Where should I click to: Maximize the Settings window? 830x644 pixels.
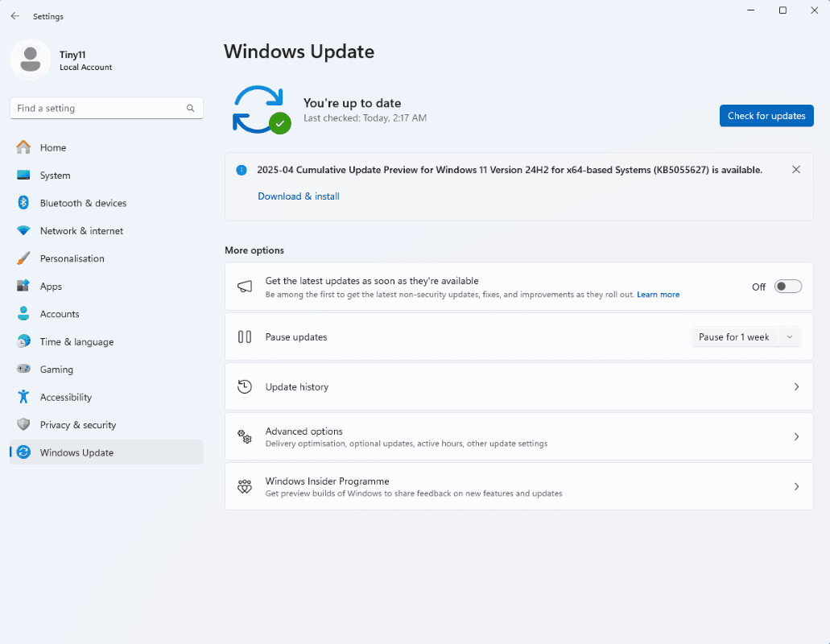(x=783, y=10)
